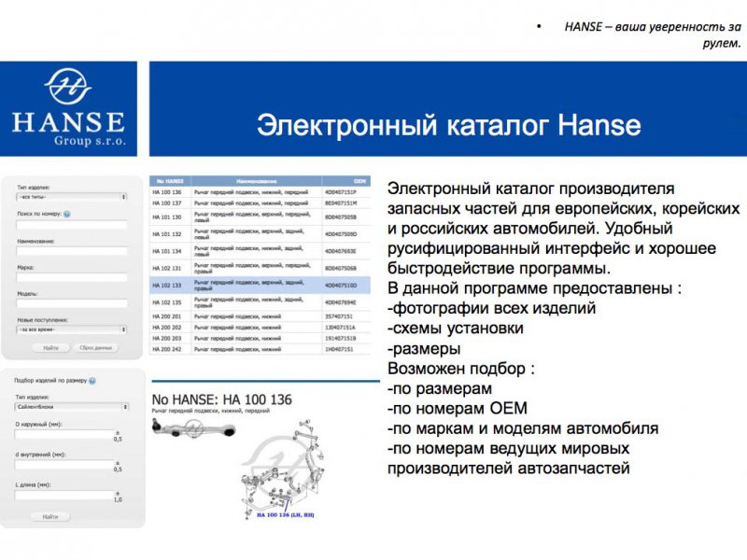Image resolution: width=747 pixels, height=560 pixels.
Task: Select the Модель input field
Action: [72, 303]
